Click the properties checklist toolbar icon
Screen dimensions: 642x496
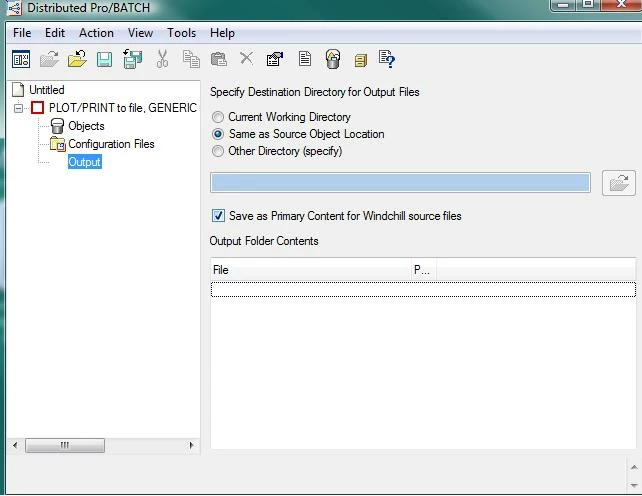[275, 59]
